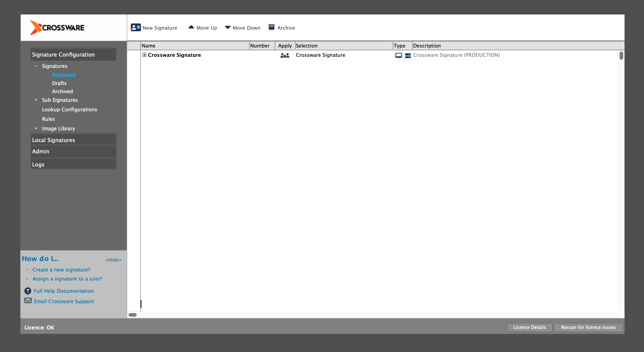This screenshot has width=644, height=352.
Task: Click the Move Up label
Action: (x=207, y=28)
